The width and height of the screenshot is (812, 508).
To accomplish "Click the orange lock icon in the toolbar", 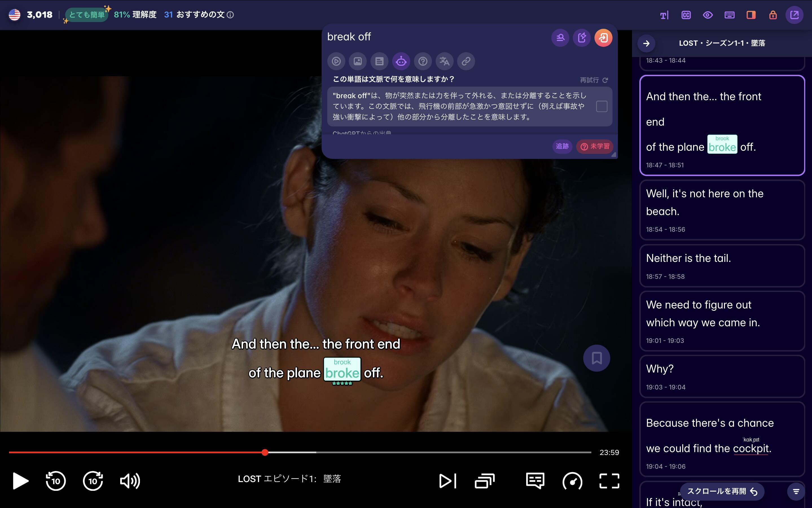I will (773, 15).
